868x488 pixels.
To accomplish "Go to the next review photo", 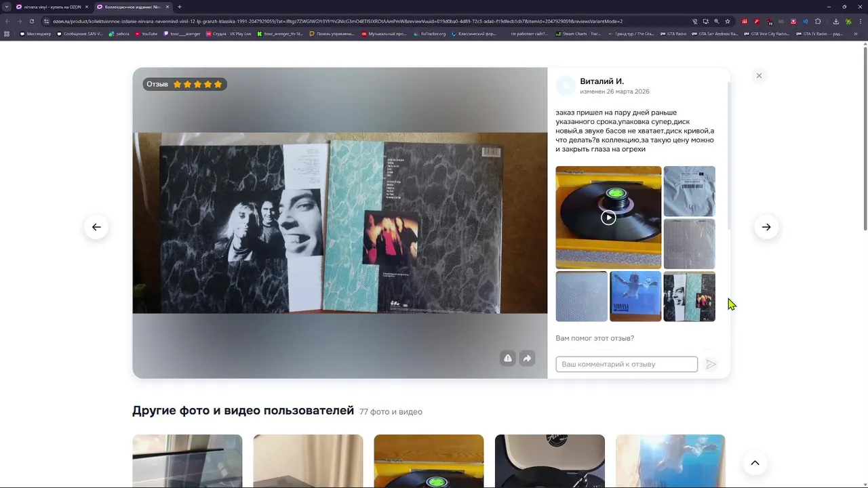I will pos(766,227).
